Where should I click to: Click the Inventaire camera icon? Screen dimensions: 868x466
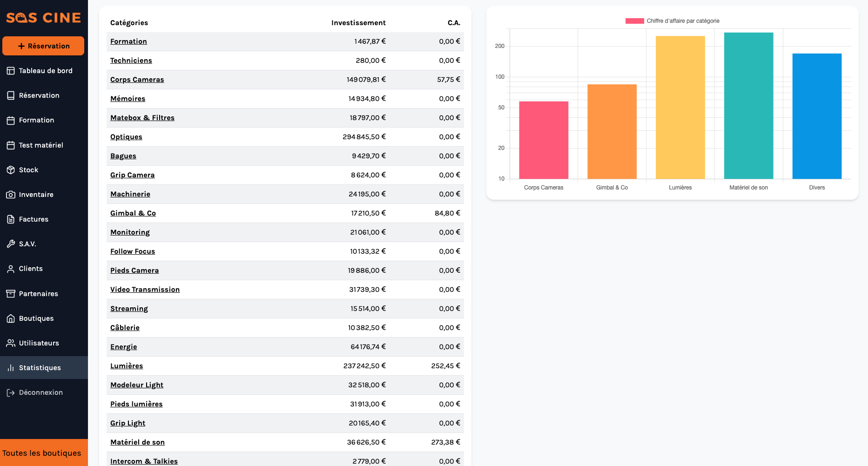[11, 195]
